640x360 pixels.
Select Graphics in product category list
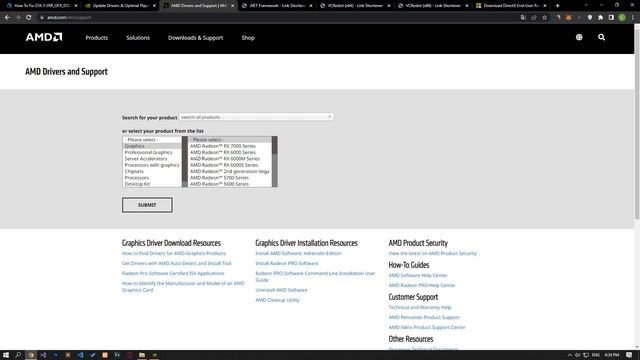pyautogui.click(x=152, y=146)
